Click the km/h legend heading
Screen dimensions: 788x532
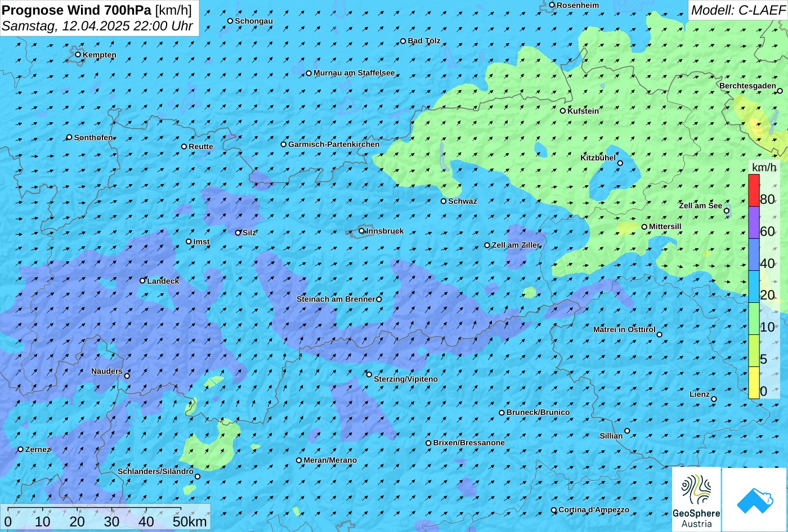click(x=764, y=167)
